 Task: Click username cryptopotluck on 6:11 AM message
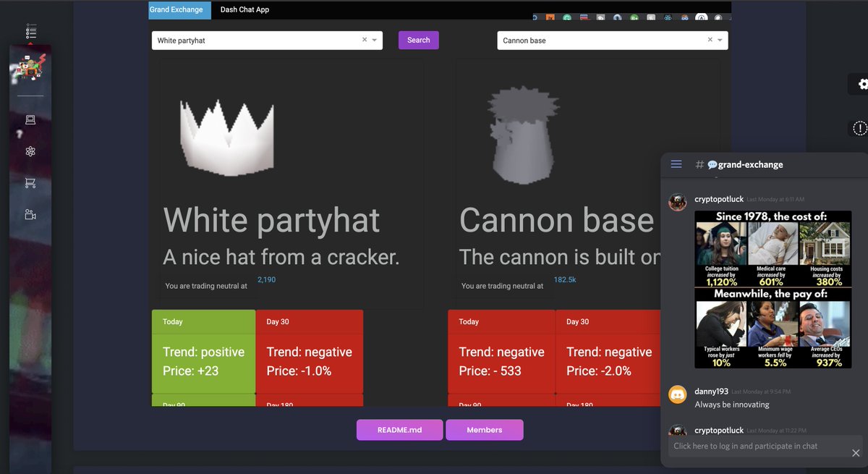(x=719, y=198)
